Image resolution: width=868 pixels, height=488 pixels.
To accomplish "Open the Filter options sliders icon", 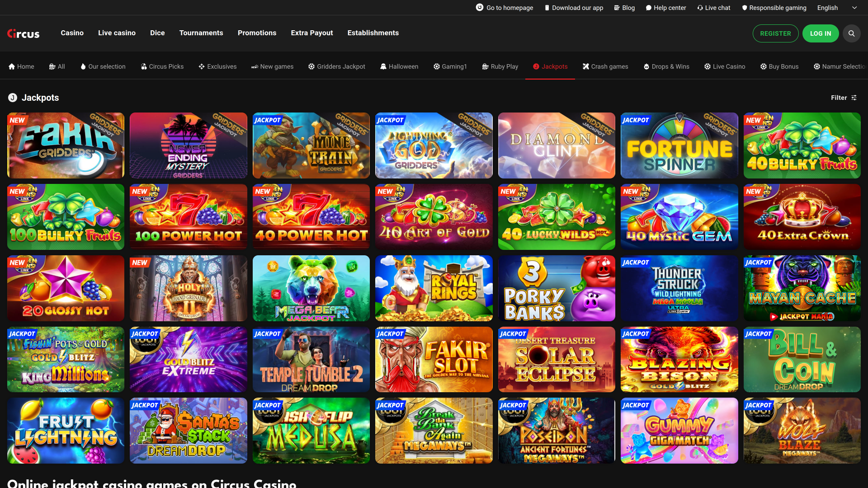I will (854, 98).
